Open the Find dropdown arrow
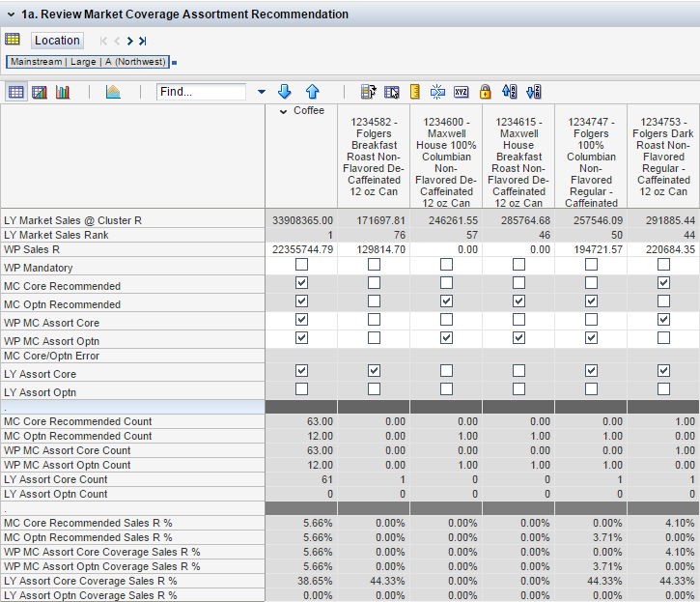This screenshot has height=602, width=700. 262,92
